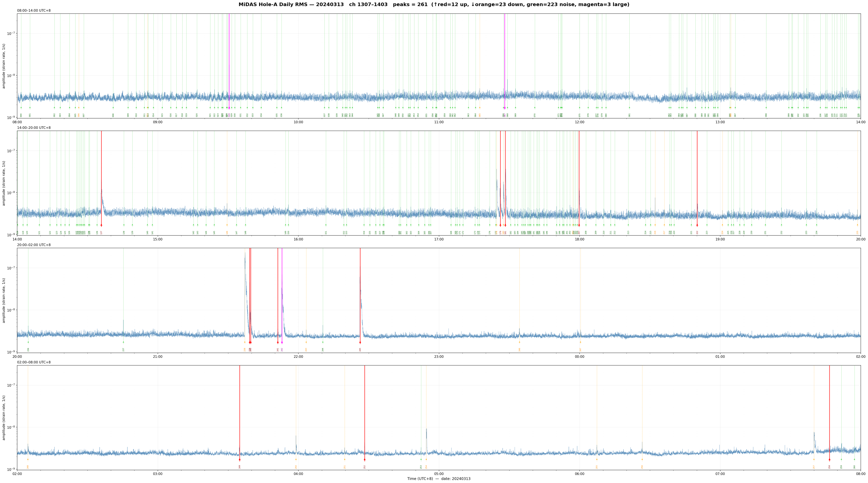Screen dimensions: 868x483
Task: Click the orange peak number label "251"
Action: point(345,467)
